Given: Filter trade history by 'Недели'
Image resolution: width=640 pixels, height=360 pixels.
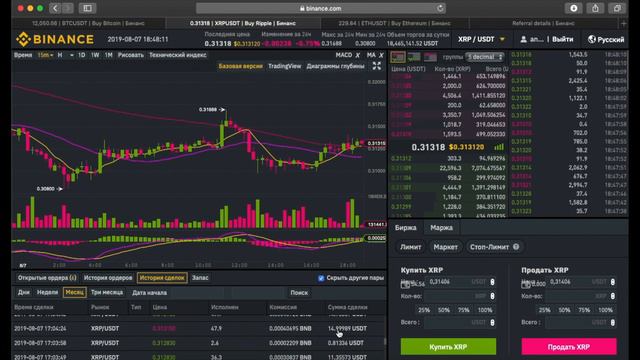Looking at the screenshot, I should tap(47, 293).
